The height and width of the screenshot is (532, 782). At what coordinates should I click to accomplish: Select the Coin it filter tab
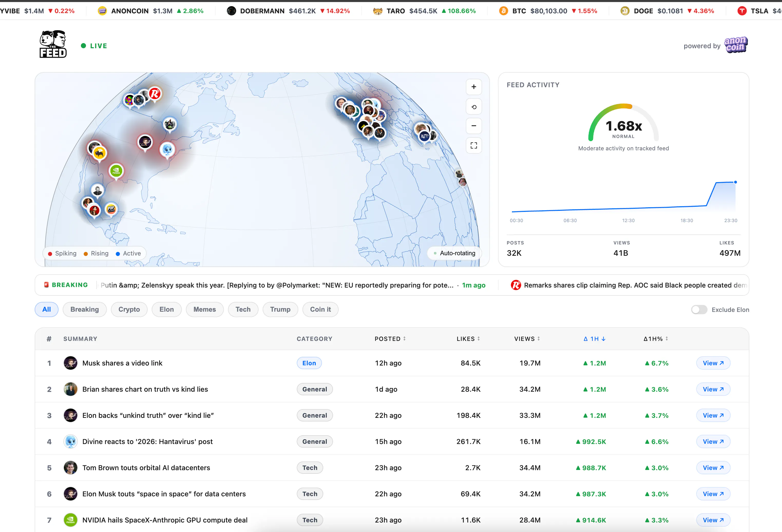[x=320, y=309]
